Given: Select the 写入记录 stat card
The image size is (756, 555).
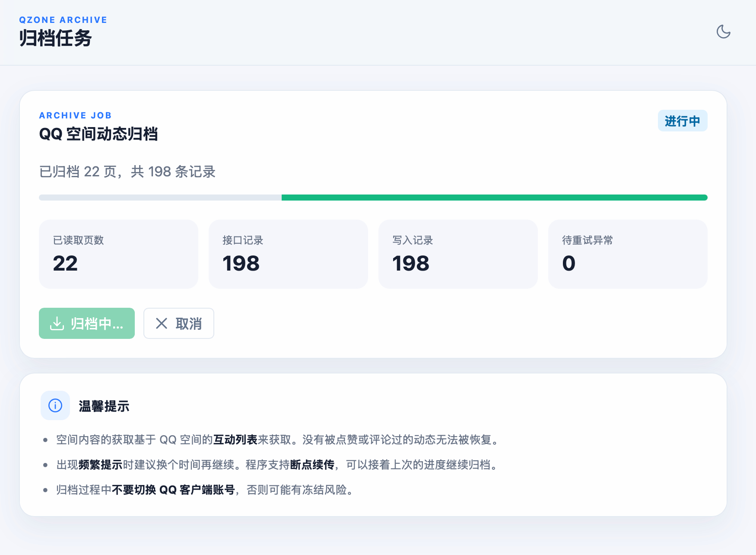Looking at the screenshot, I should tap(458, 254).
